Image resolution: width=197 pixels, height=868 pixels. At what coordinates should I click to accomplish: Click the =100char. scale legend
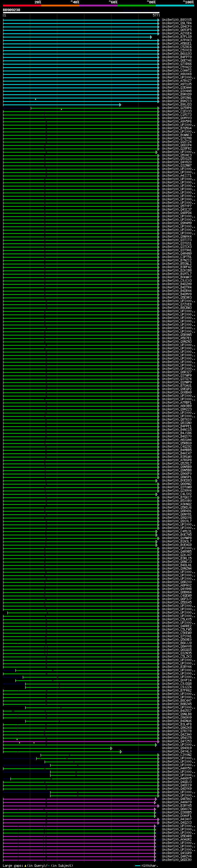(147, 865)
